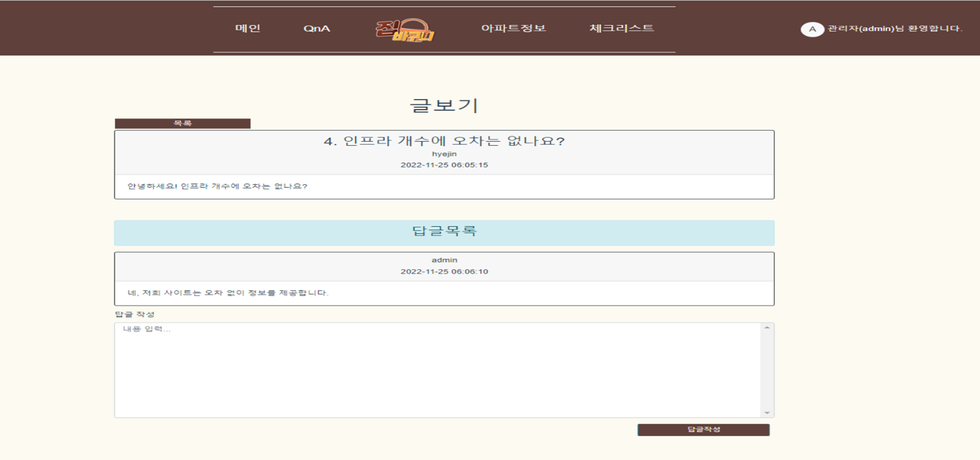The image size is (980, 460).
Task: Open the 아파트정보 menu item
Action: tap(513, 28)
